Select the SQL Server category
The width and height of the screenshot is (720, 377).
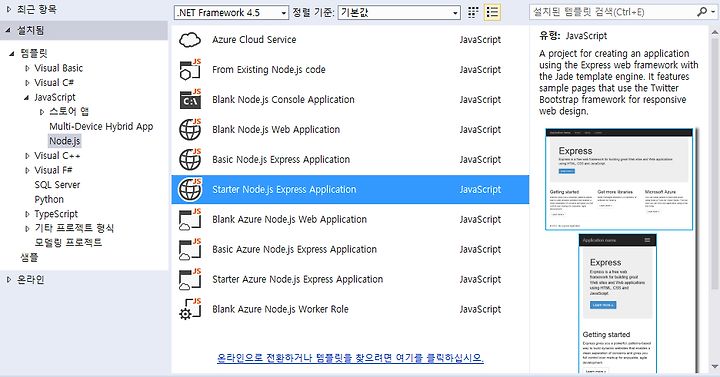(57, 185)
